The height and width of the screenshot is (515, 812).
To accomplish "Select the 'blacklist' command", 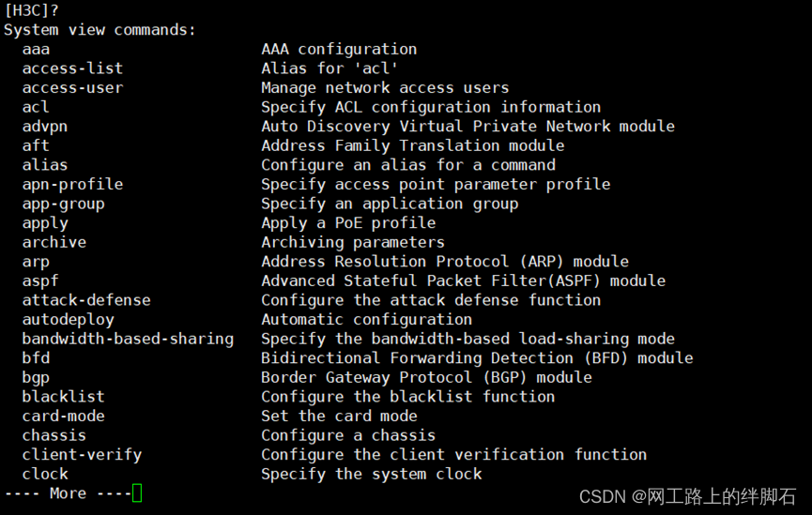I will coord(63,397).
